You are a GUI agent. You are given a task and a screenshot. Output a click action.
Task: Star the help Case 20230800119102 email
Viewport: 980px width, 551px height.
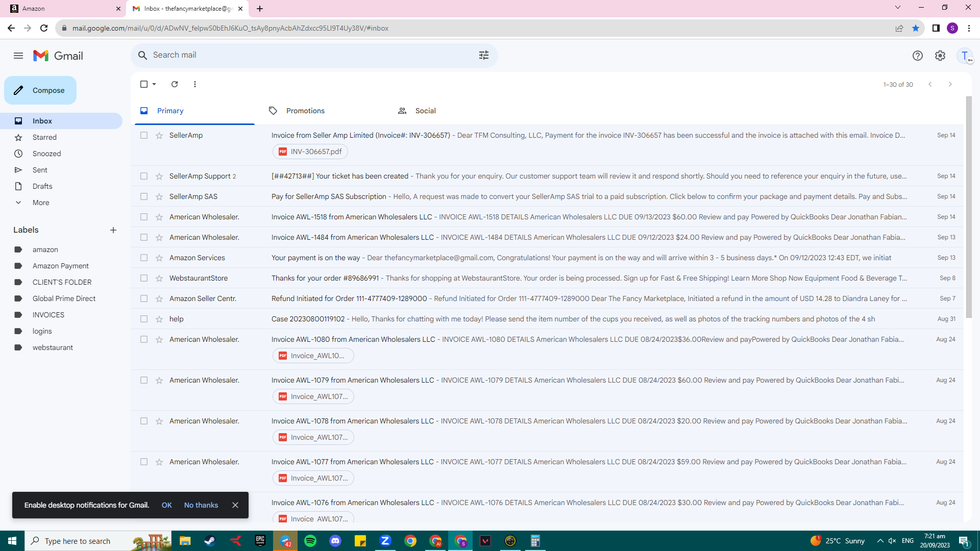coord(159,319)
